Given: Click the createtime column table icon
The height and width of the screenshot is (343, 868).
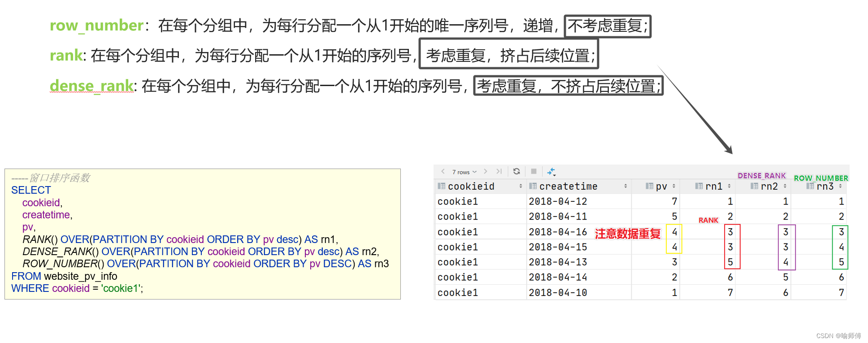Looking at the screenshot, I should click(x=533, y=186).
